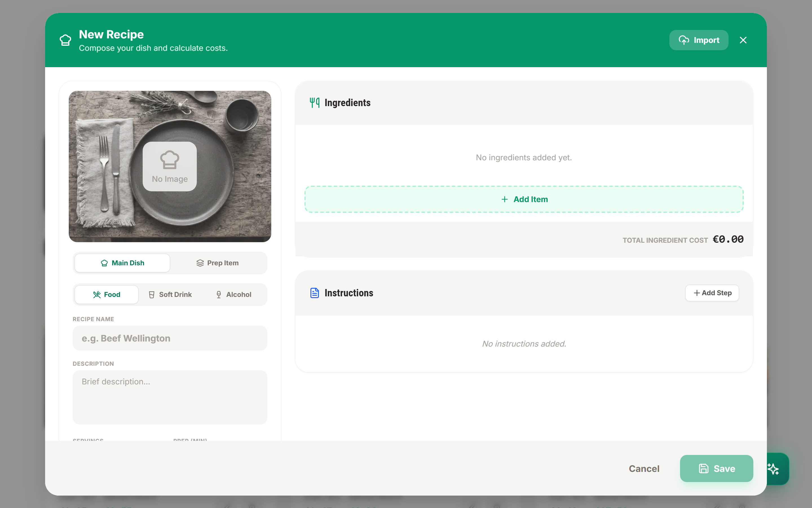The image size is (812, 508).
Task: Click the fork-and-knife Ingredients icon
Action: tap(314, 102)
